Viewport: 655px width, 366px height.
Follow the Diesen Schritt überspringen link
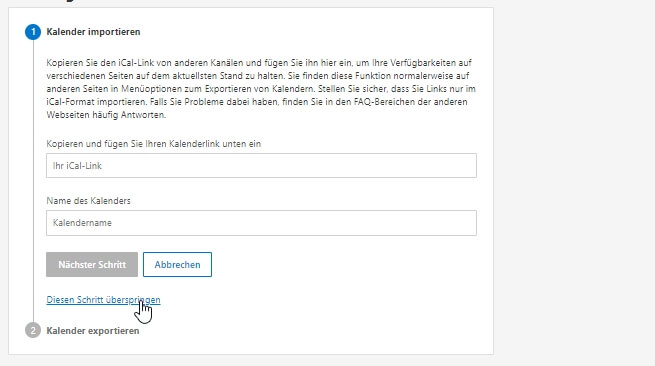103,300
